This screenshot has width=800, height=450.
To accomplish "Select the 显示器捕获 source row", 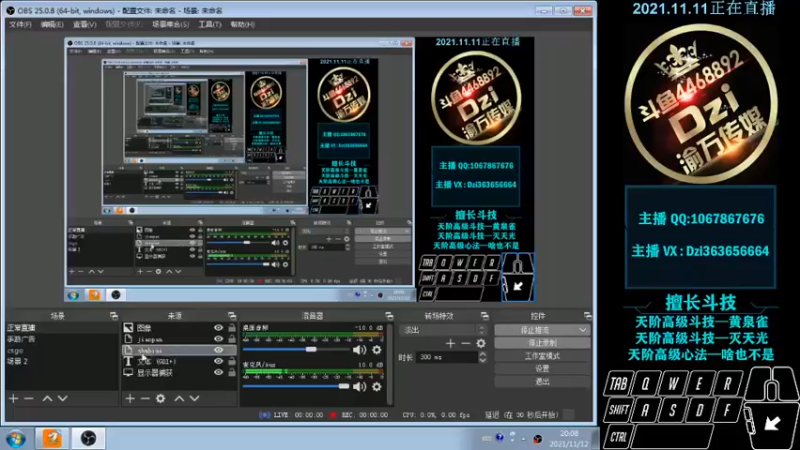I will [179, 372].
